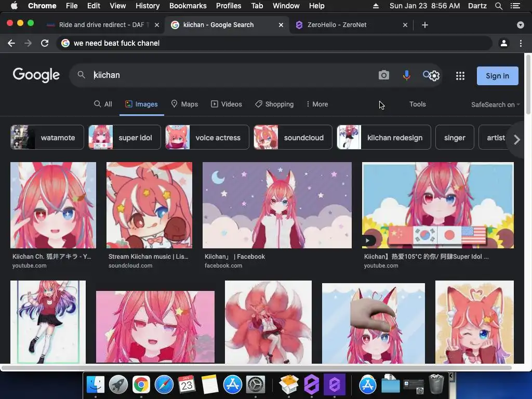Click the eject icon in the menu bar
The height and width of the screenshot is (399, 532).
(x=376, y=6)
